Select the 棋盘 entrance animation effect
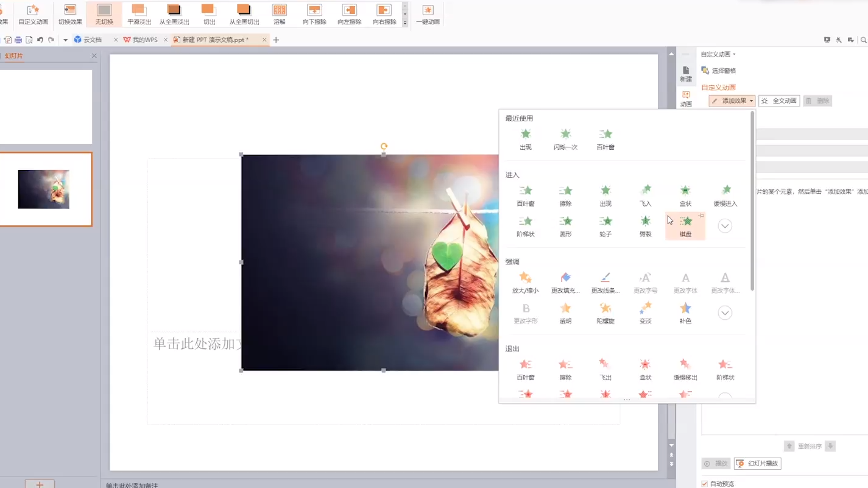Screen dimensions: 868x488 pos(685,225)
